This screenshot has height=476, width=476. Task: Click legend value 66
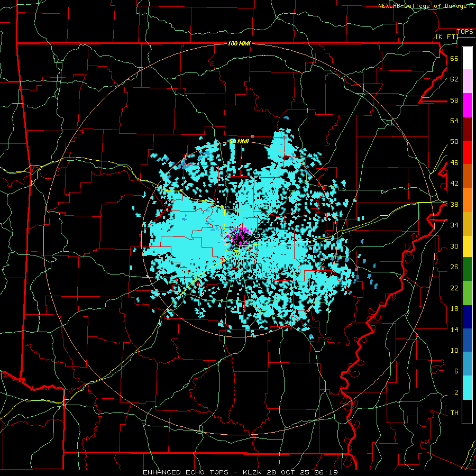[454, 58]
